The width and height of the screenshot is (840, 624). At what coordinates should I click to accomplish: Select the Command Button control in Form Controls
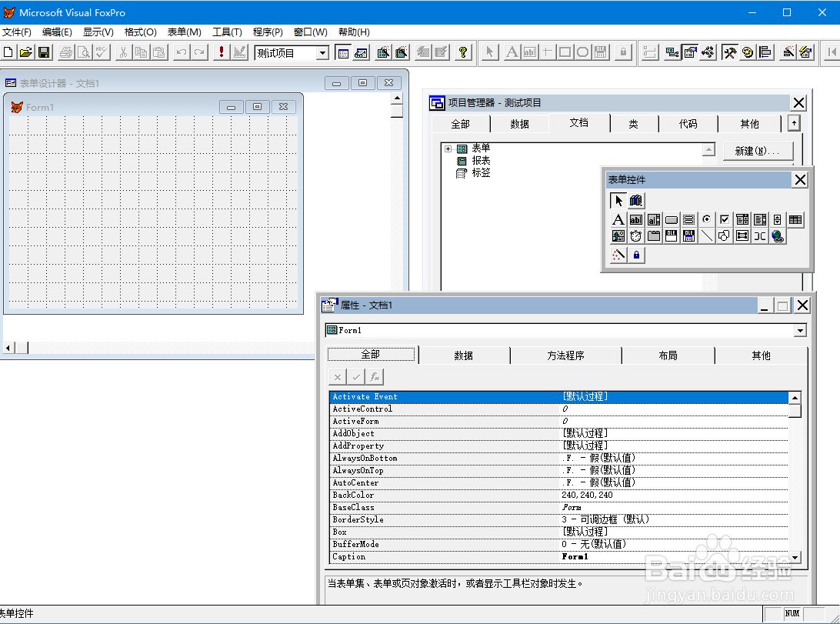(x=672, y=219)
